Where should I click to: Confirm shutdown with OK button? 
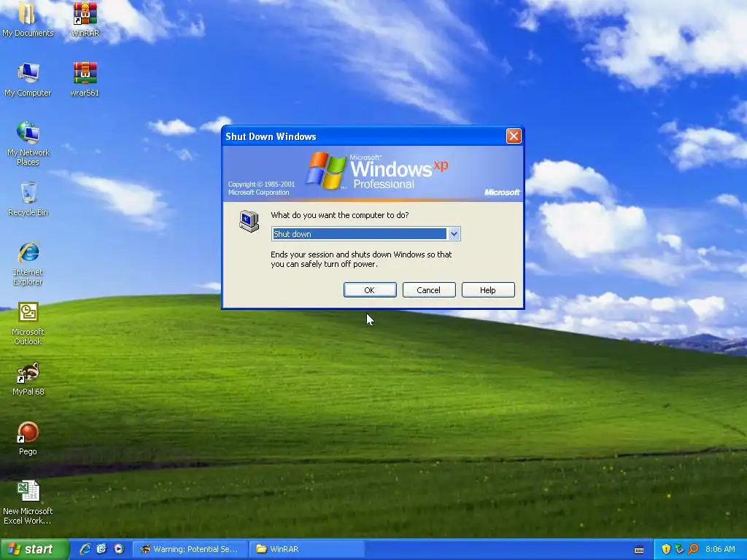(370, 290)
